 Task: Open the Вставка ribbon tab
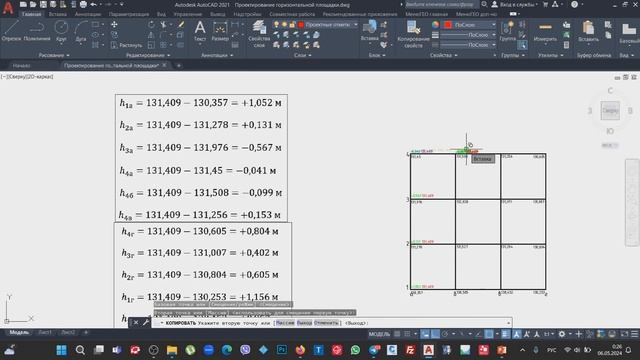pyautogui.click(x=58, y=14)
